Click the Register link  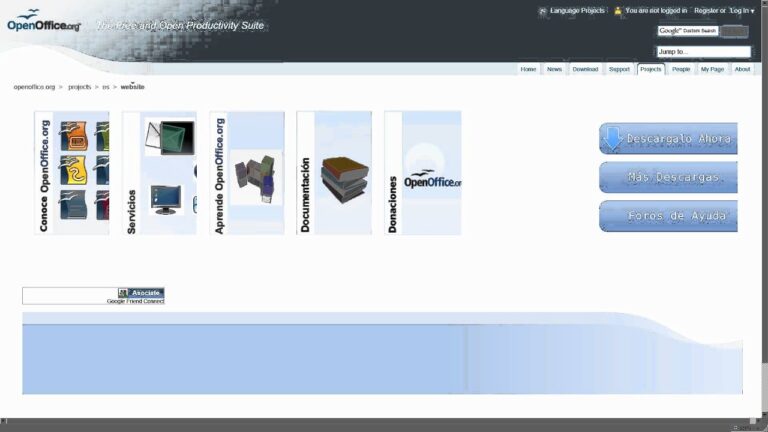[706, 11]
